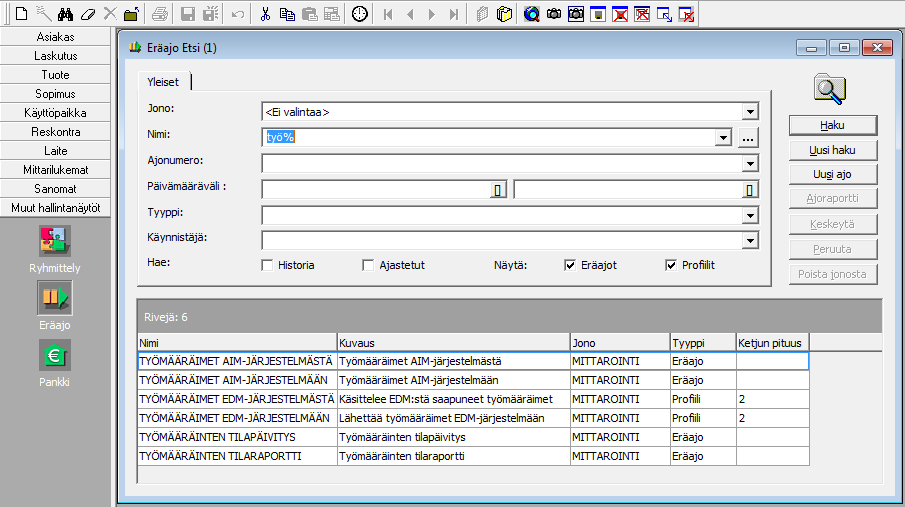Click the window with blue arrow icon
The image size is (905, 507).
(x=664, y=14)
